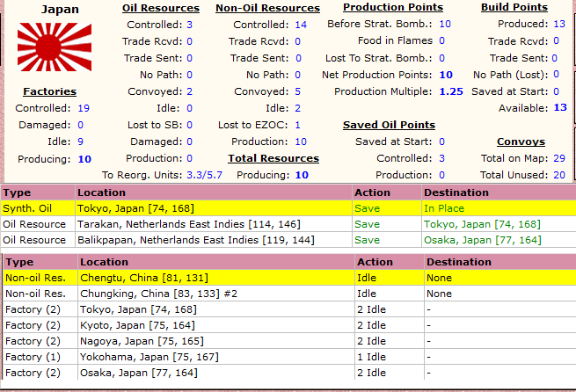
Task: Click the Total on Map convoys value 29
Action: (x=559, y=158)
